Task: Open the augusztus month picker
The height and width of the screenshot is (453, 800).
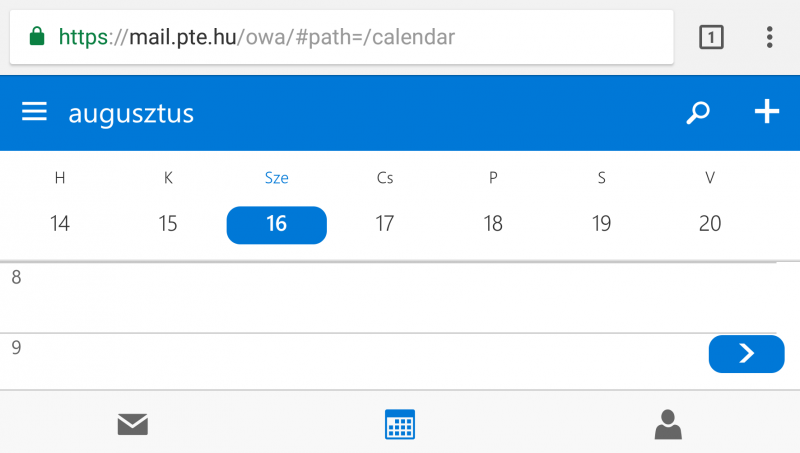Action: coord(131,113)
